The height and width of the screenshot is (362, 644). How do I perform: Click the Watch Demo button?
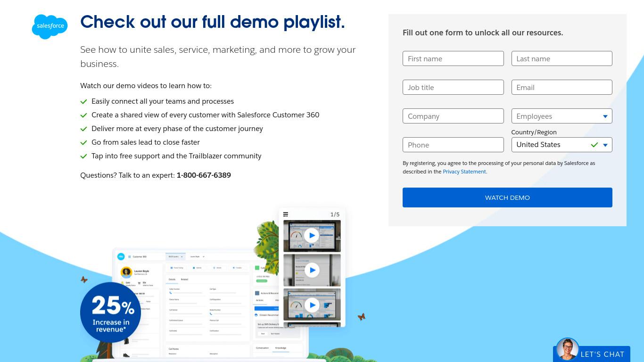click(507, 197)
